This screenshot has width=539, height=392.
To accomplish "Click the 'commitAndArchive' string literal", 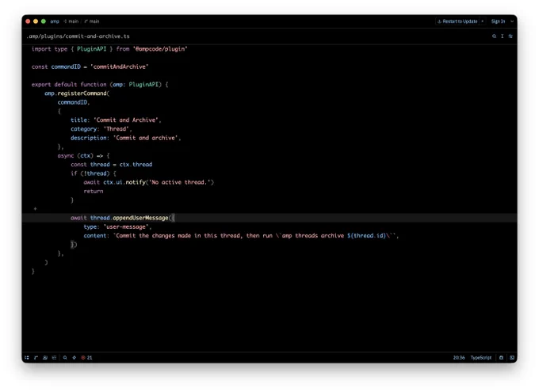I will pyautogui.click(x=119, y=67).
